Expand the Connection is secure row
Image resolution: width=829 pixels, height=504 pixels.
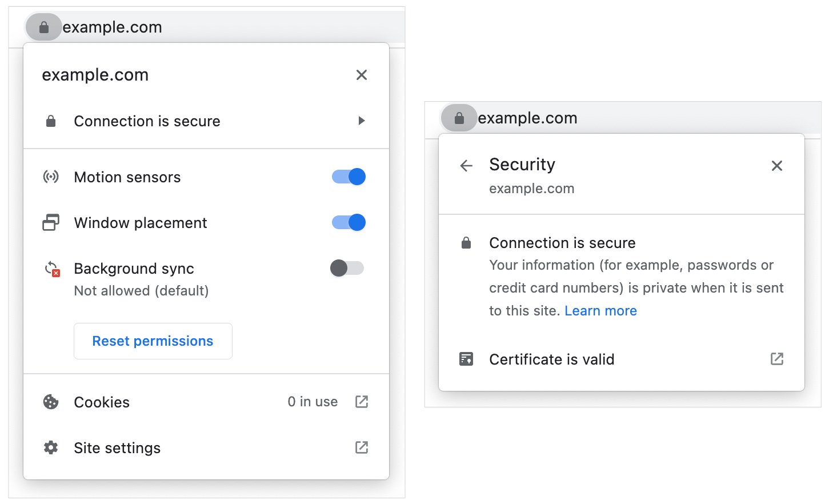[206, 121]
